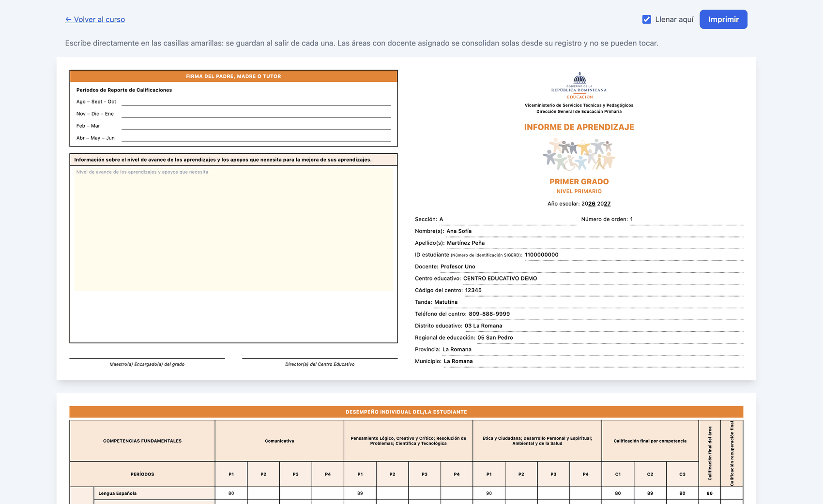Click the República Dominicana government logo
The image size is (823, 504).
coord(579,86)
